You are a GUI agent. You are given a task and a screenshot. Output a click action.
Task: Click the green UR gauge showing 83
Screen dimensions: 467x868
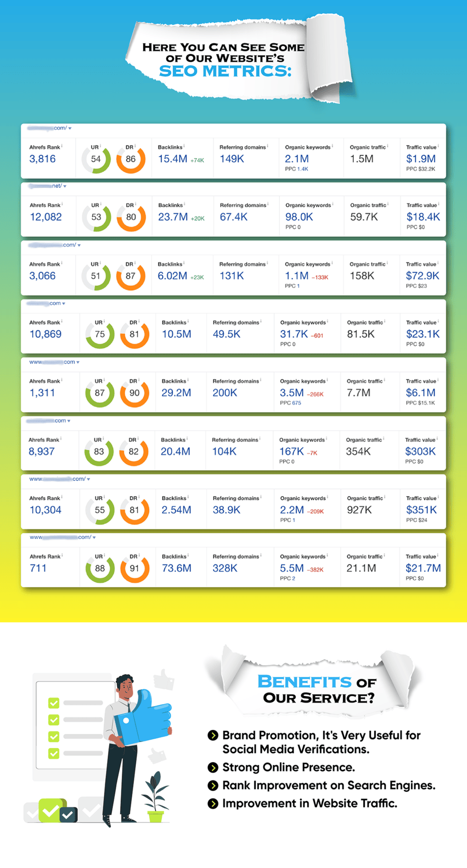point(99,452)
